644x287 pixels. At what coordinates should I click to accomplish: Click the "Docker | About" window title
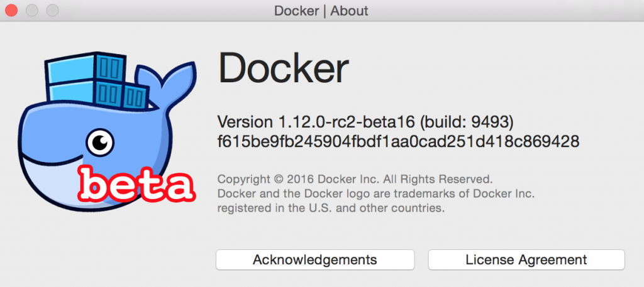pyautogui.click(x=321, y=11)
